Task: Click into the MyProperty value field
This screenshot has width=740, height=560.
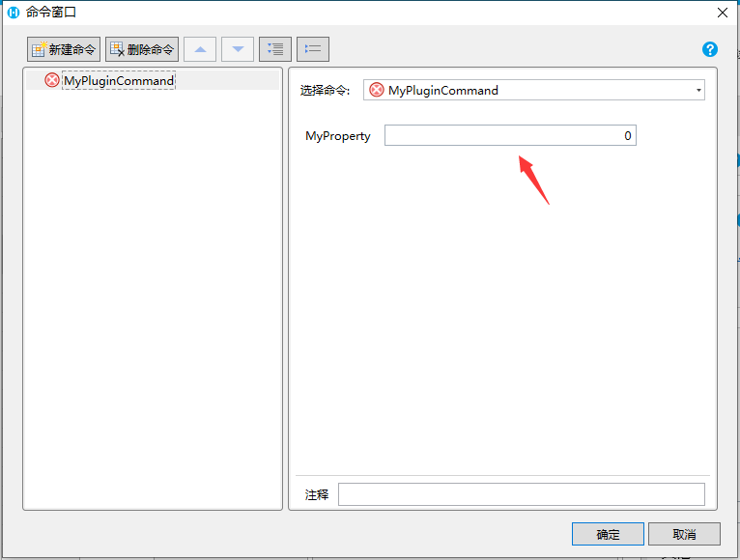Action: [510, 135]
